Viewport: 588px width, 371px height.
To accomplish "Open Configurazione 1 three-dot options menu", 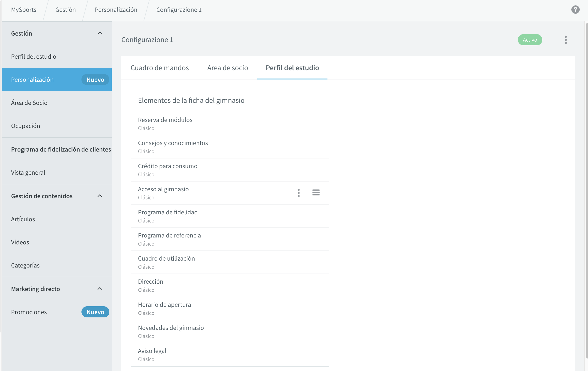I will 566,40.
